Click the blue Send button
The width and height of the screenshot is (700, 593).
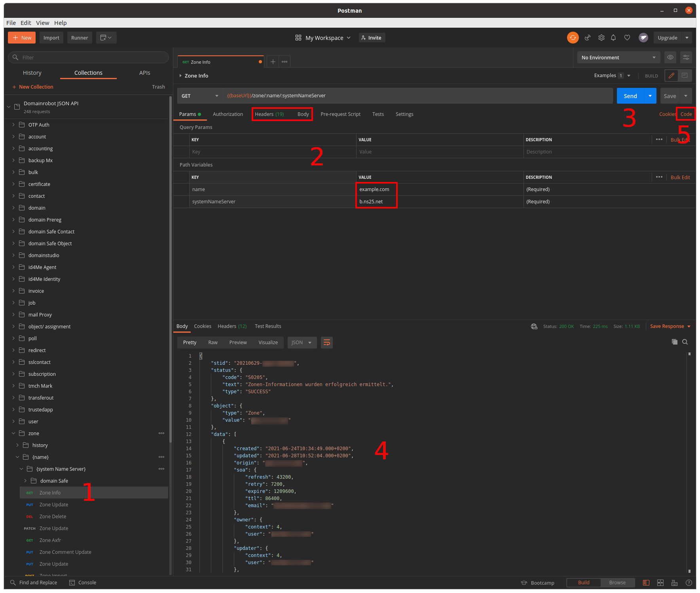pos(630,96)
